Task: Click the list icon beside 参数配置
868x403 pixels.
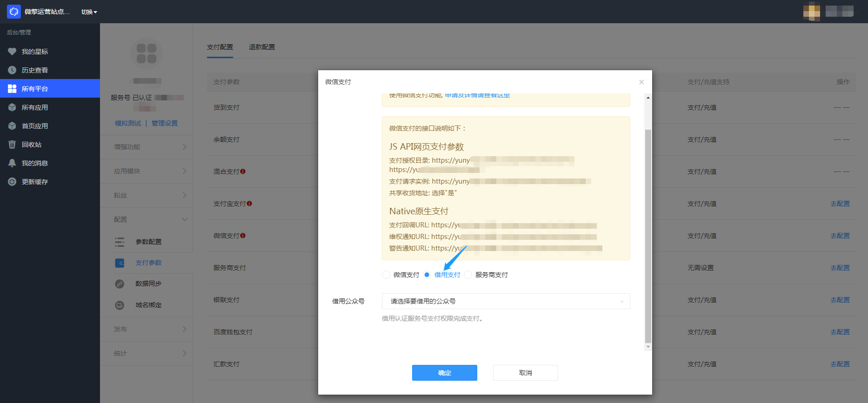Action: [120, 242]
